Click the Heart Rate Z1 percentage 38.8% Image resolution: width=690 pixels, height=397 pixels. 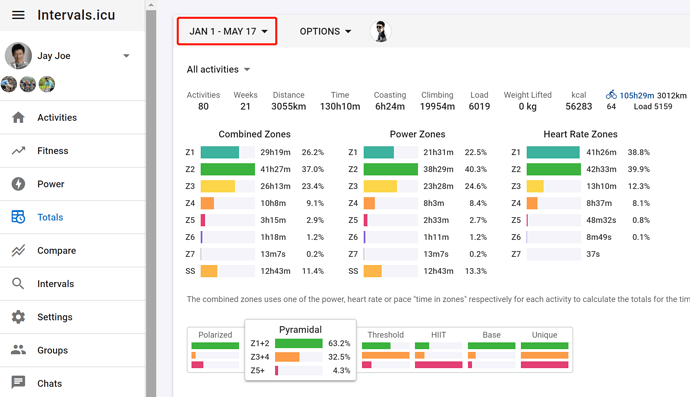[x=639, y=152]
